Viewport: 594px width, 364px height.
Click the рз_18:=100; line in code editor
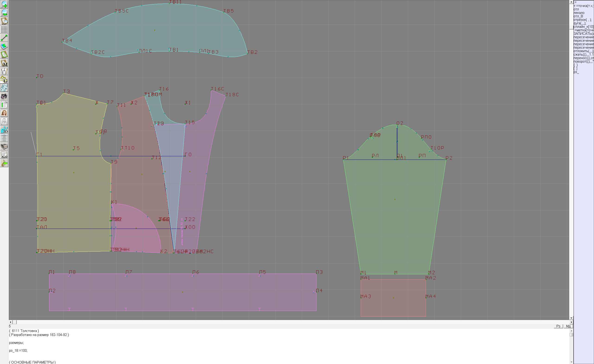point(18,351)
